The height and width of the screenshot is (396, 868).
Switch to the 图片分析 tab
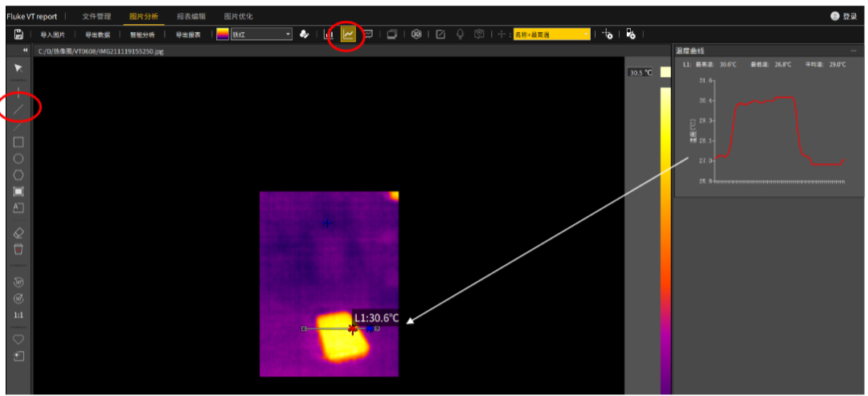[143, 17]
